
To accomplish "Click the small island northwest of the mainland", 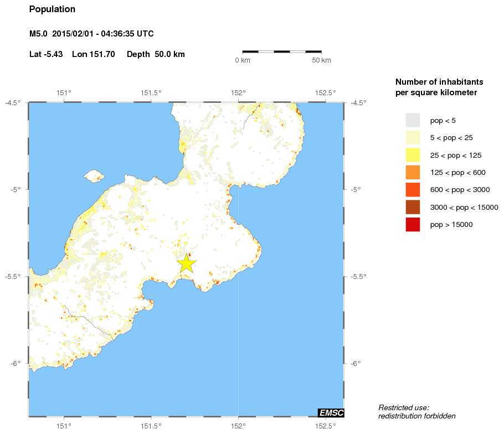I will point(94,177).
